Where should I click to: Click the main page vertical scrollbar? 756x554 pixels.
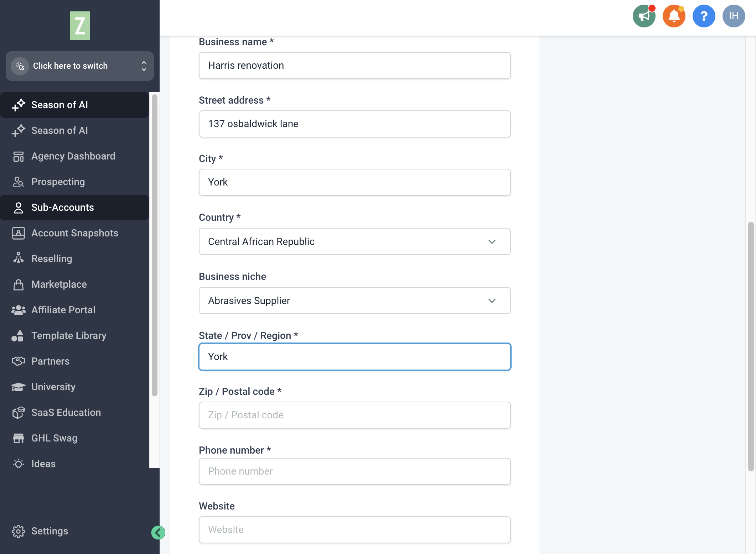pos(751,346)
